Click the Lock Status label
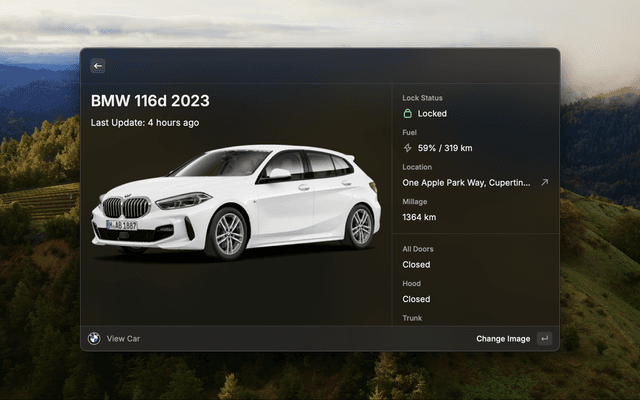The width and height of the screenshot is (640, 400). coord(422,98)
